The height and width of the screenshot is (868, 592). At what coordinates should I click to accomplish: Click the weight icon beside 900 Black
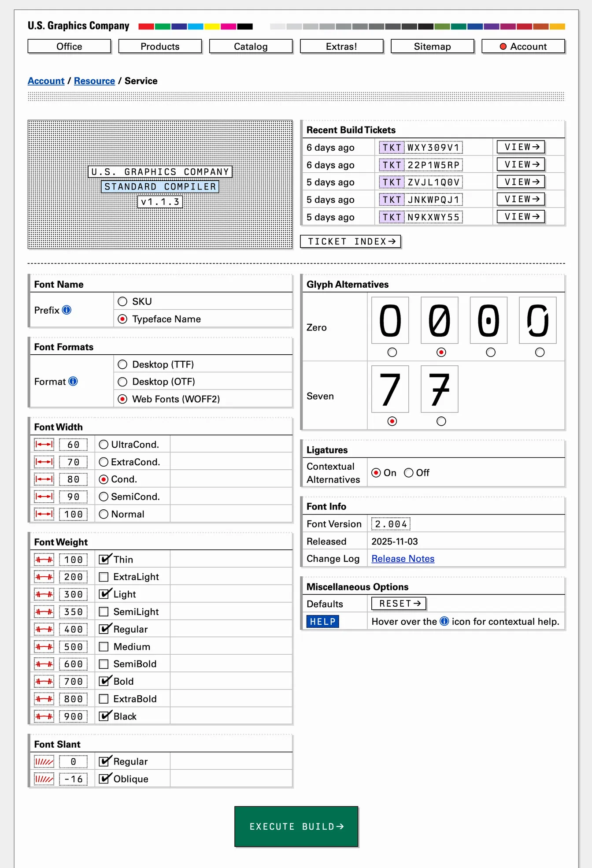coord(44,716)
